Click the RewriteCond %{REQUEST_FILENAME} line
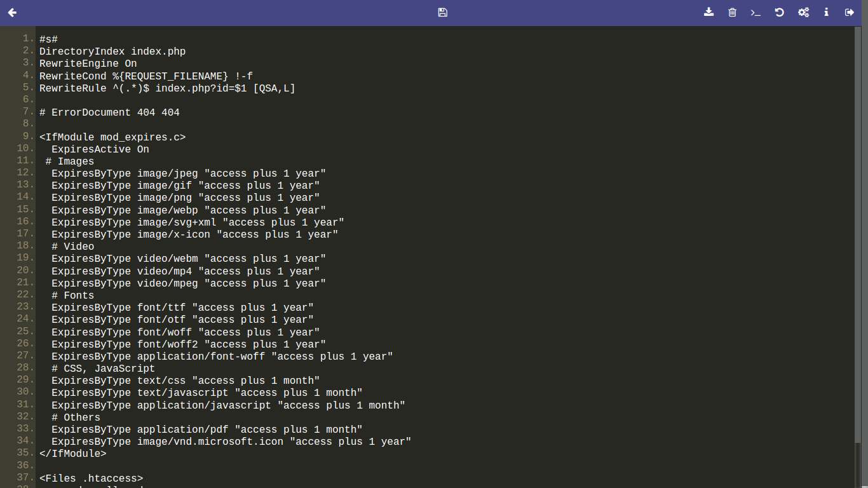The image size is (868, 488). pyautogui.click(x=146, y=76)
